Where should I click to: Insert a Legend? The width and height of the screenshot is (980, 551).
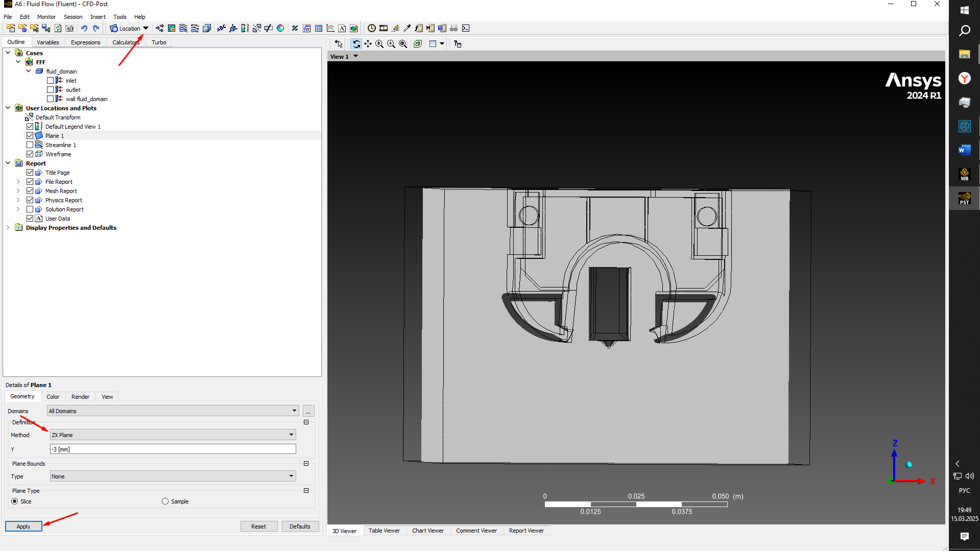[245, 28]
